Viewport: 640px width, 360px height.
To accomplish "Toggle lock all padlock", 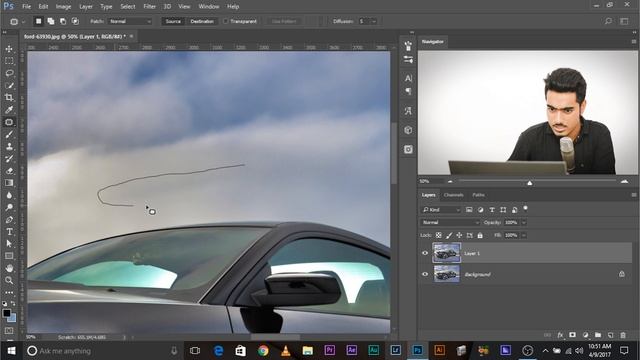I will (x=480, y=236).
